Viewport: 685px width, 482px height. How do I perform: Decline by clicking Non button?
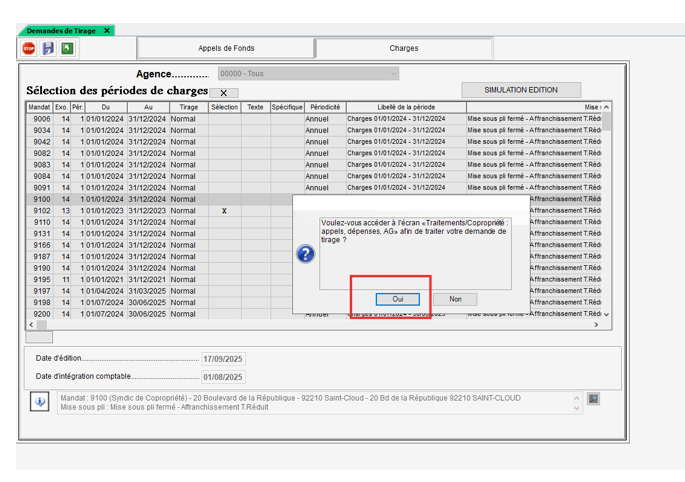point(455,299)
